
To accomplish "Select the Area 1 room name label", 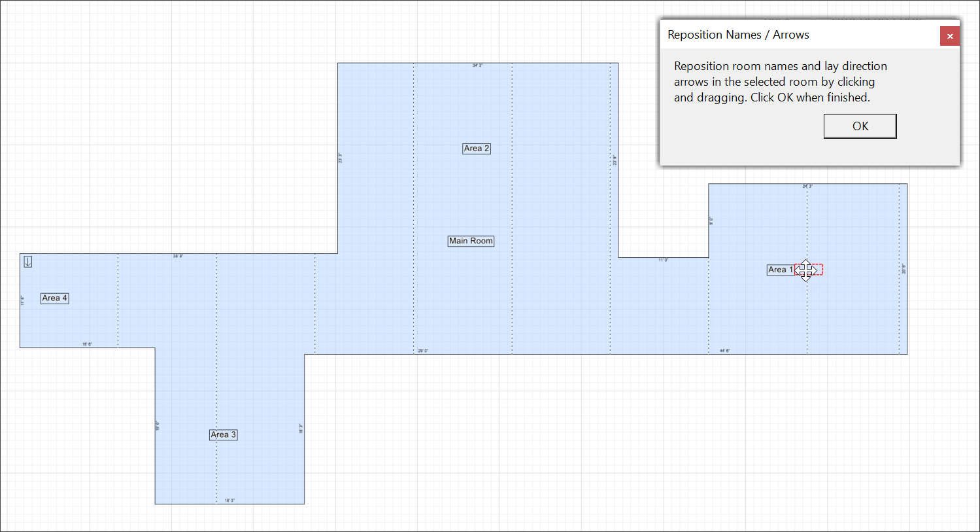I will (780, 270).
